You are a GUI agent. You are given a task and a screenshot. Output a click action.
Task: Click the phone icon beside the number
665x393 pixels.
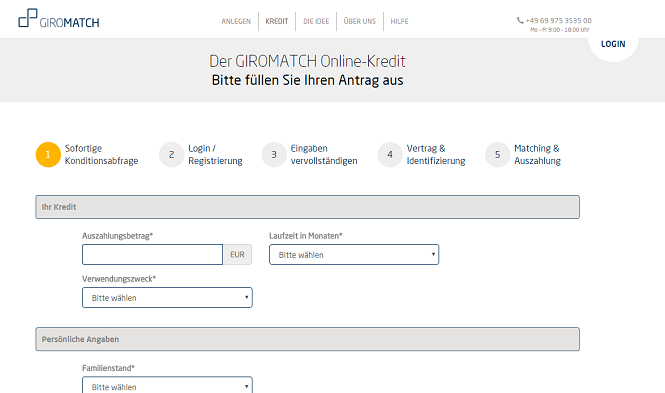tap(520, 20)
